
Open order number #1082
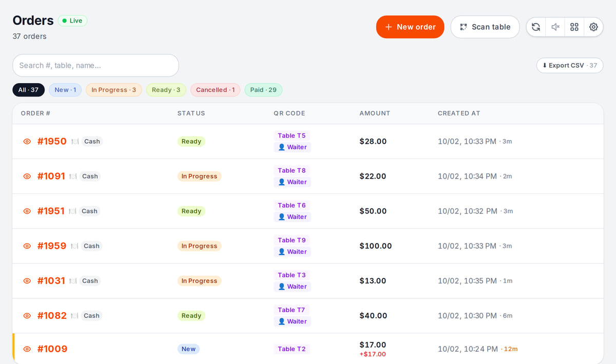tap(52, 316)
